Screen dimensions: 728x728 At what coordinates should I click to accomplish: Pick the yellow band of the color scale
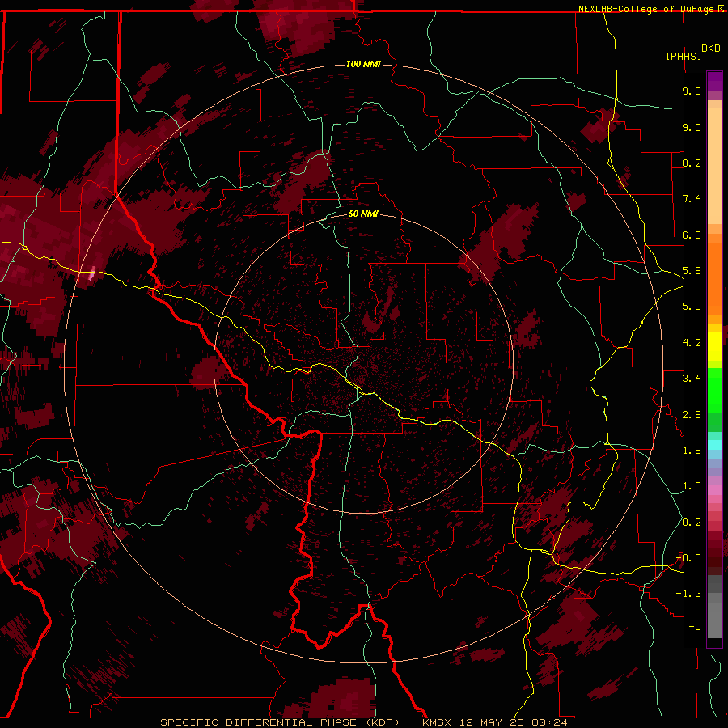coord(714,346)
